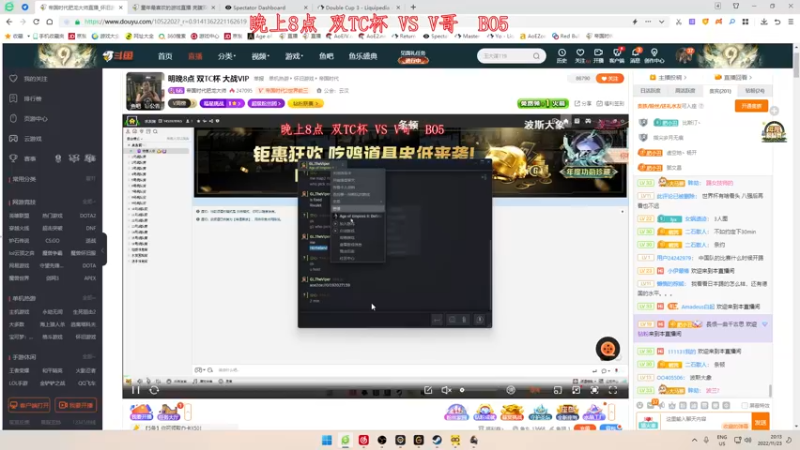This screenshot has height=450, width=800.
Task: Unmute the video player speaker icon
Action: [446, 390]
